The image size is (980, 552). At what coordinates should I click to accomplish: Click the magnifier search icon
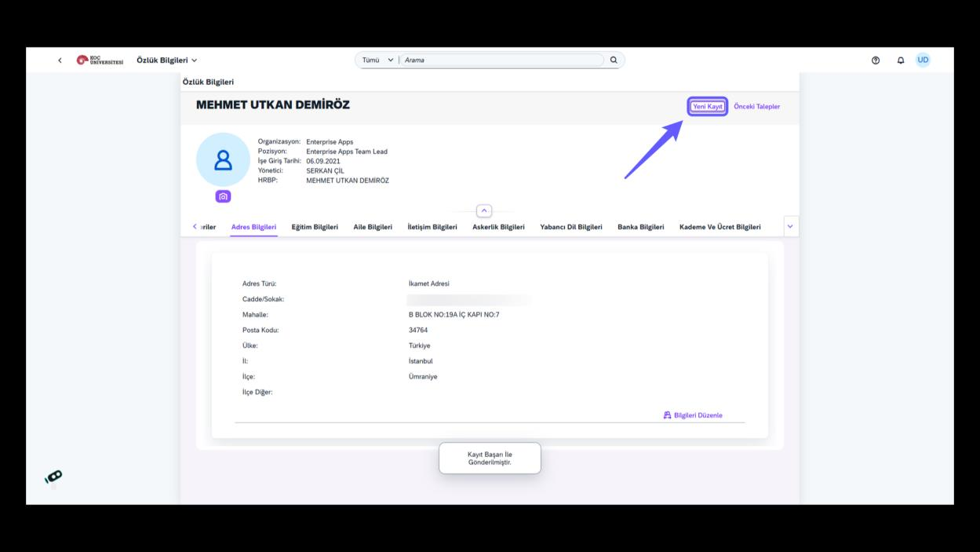[x=614, y=60]
